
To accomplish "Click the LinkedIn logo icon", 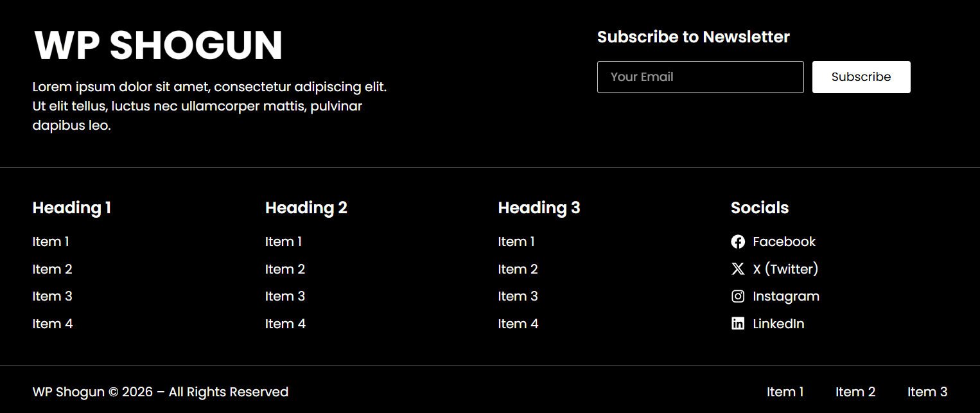I will tap(738, 324).
